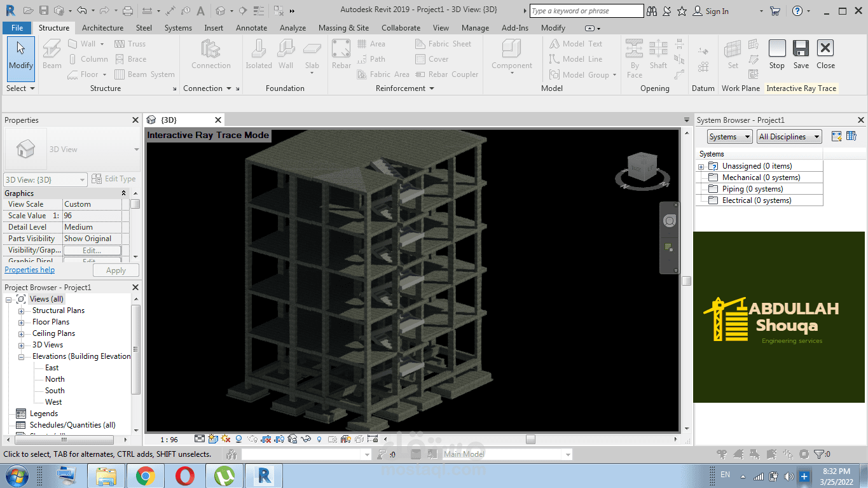Open the Properties help link
Screen dimensions: 868x488
(x=30, y=270)
